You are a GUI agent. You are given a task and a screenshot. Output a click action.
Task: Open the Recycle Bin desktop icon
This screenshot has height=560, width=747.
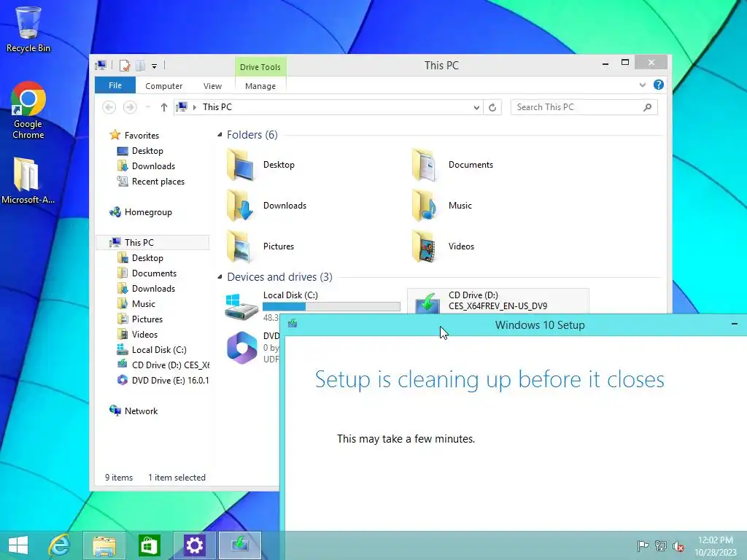pyautogui.click(x=28, y=28)
